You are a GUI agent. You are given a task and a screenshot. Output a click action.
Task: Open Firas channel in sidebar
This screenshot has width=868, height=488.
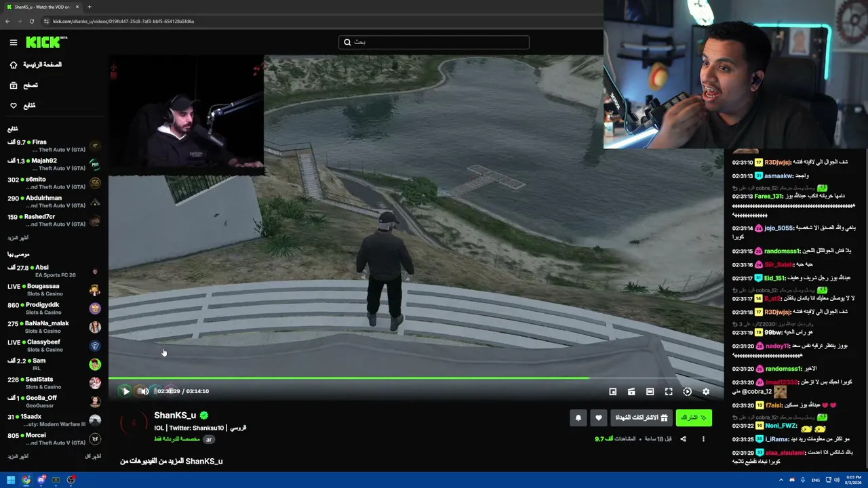[54, 146]
